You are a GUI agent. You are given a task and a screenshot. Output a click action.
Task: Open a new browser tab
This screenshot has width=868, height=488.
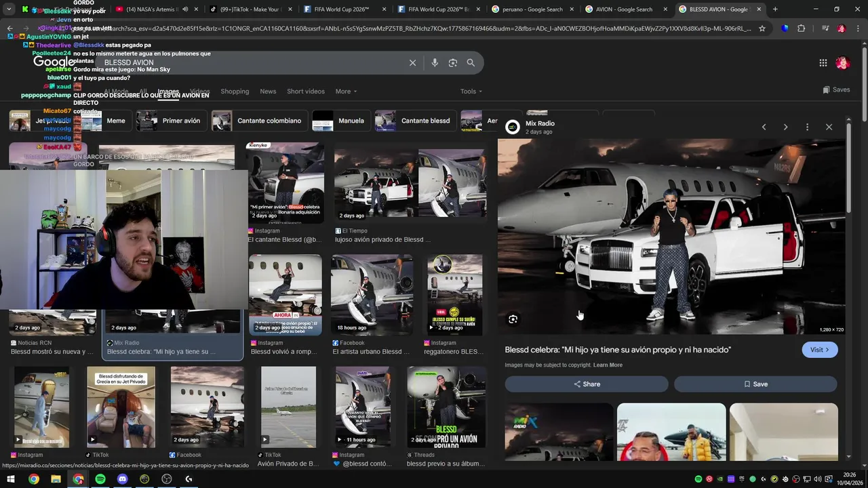click(775, 9)
